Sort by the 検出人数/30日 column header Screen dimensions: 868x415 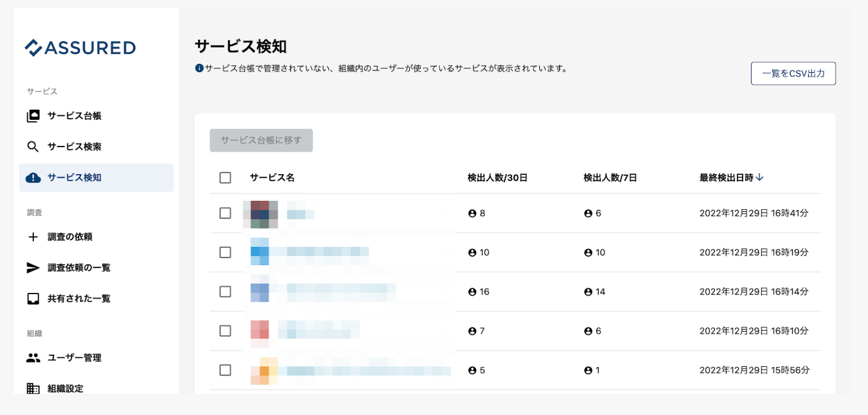click(497, 178)
